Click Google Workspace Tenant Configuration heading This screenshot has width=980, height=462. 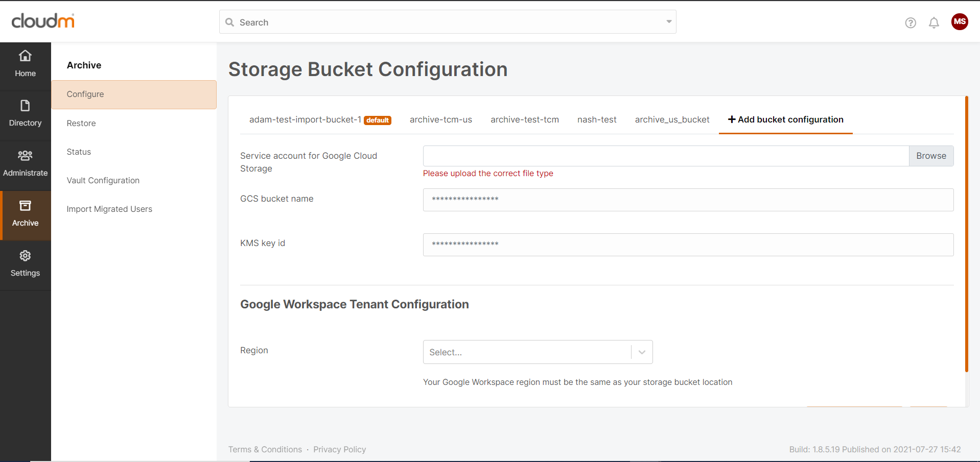coord(355,304)
